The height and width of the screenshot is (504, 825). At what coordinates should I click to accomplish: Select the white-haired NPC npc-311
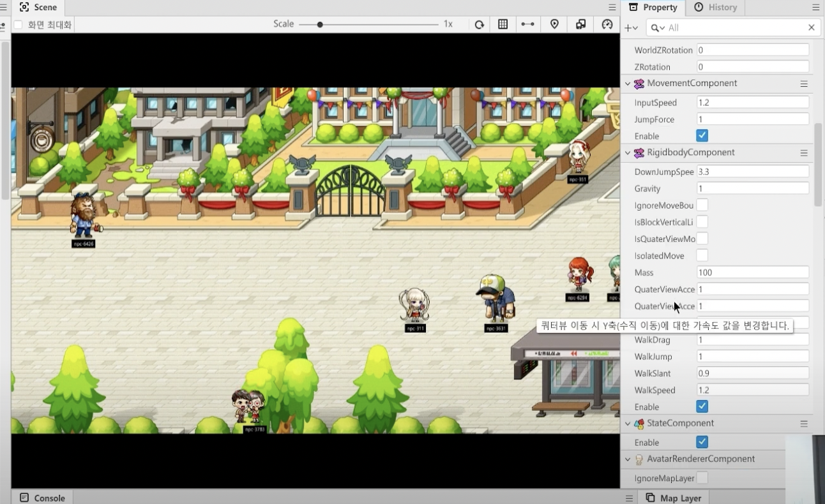tap(414, 305)
